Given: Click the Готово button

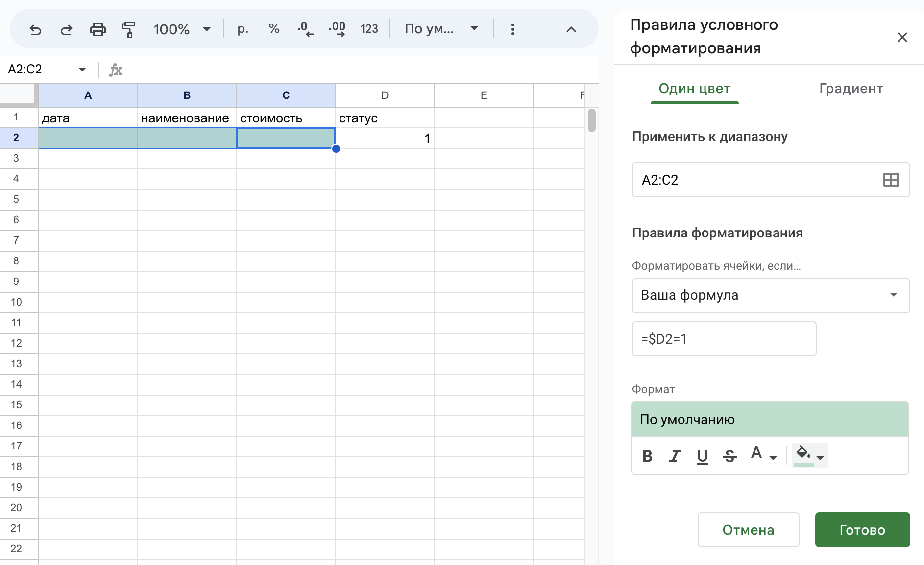Looking at the screenshot, I should [862, 530].
